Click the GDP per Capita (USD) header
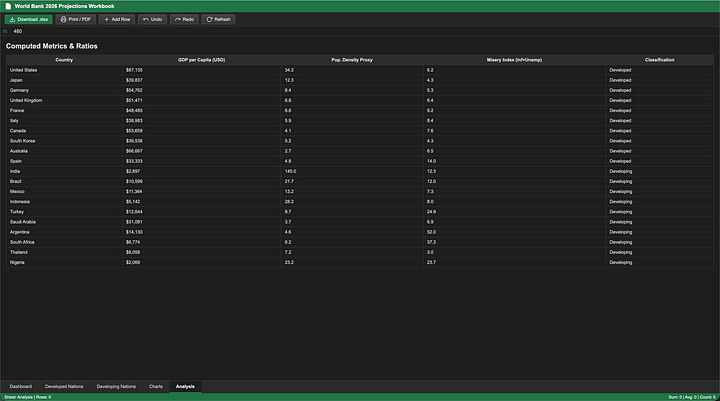The width and height of the screenshot is (720, 401). (x=202, y=60)
